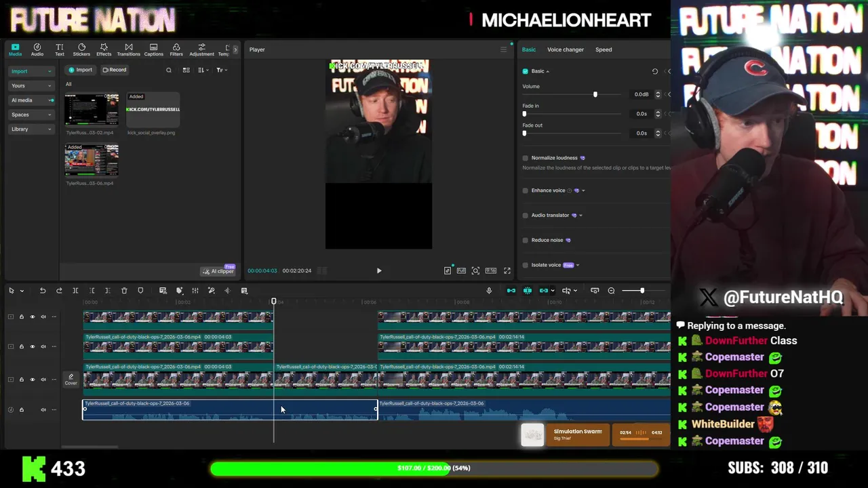The width and height of the screenshot is (868, 488).
Task: Open the Filters panel icon
Action: (x=176, y=49)
